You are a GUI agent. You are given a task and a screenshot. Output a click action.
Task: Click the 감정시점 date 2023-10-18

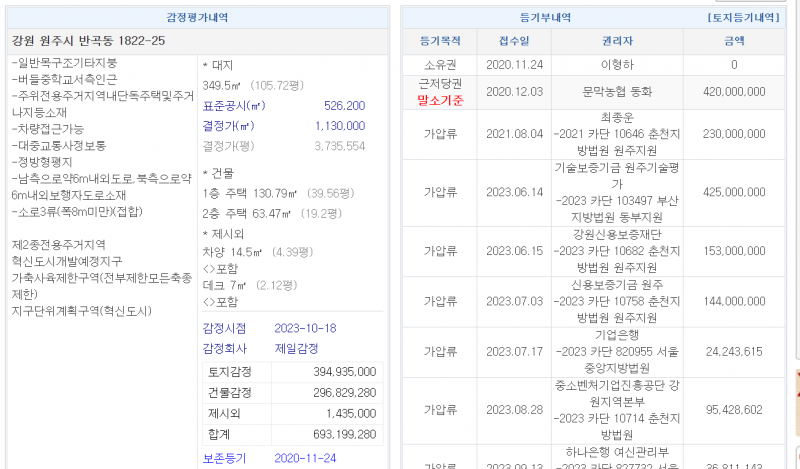pos(304,328)
